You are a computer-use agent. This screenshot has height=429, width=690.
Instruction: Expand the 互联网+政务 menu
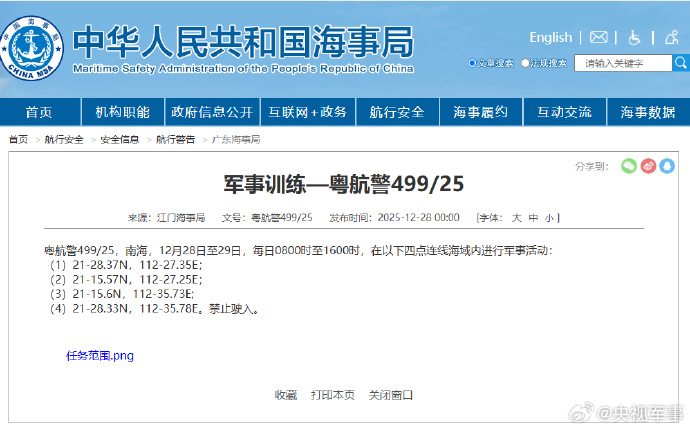pos(307,112)
